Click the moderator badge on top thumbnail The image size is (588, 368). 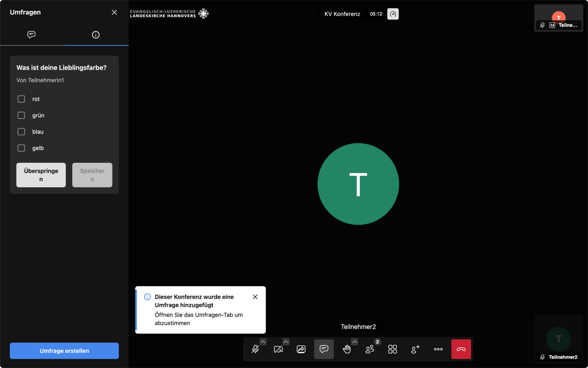pyautogui.click(x=552, y=25)
